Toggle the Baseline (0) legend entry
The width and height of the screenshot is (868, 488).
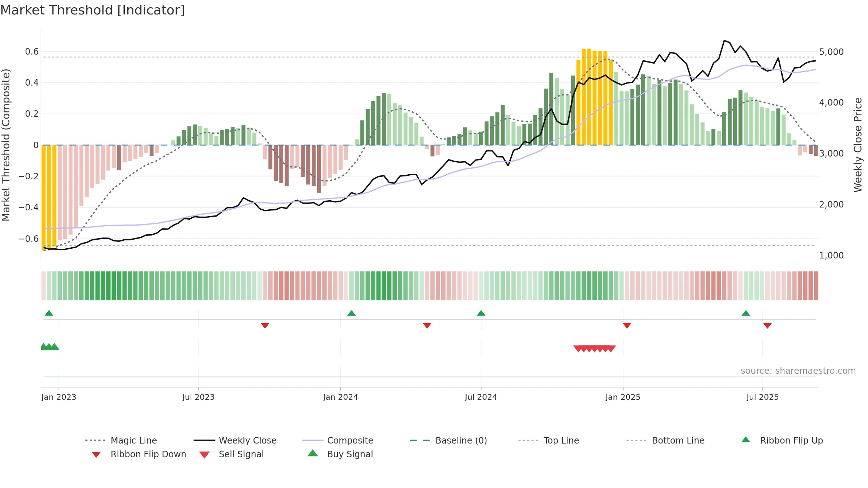pos(448,440)
